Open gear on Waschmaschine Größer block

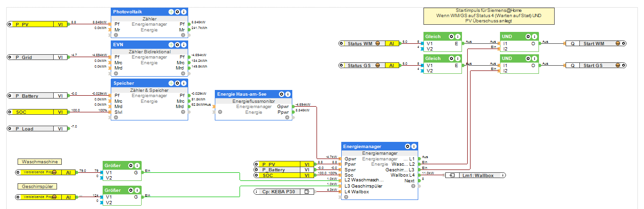pyautogui.click(x=130, y=166)
